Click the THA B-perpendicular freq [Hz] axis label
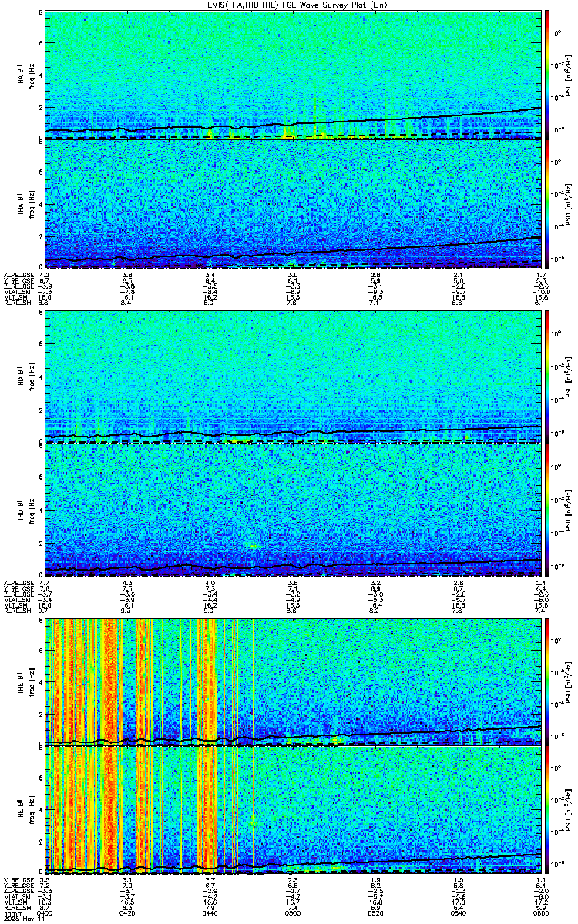This screenshot has height=924, width=578. click(x=31, y=74)
